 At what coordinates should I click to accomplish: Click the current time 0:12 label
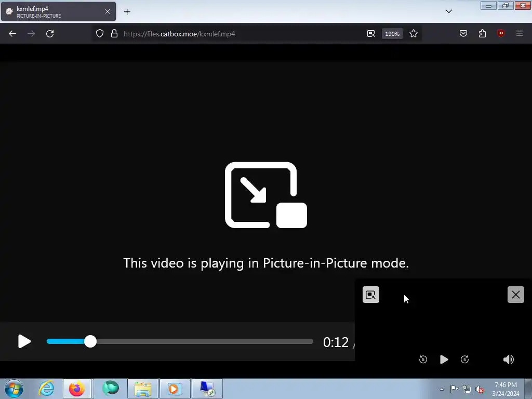[x=336, y=342]
